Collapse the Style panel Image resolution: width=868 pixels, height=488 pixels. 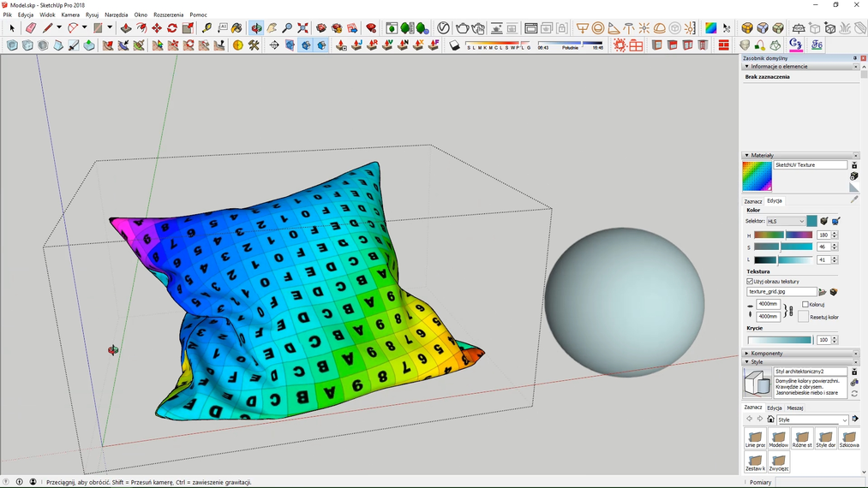click(747, 362)
